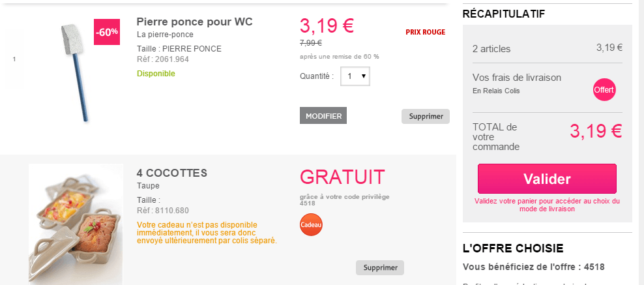Image resolution: width=644 pixels, height=285 pixels.
Task: Click the pink Offert delivery badge
Action: 604,89
